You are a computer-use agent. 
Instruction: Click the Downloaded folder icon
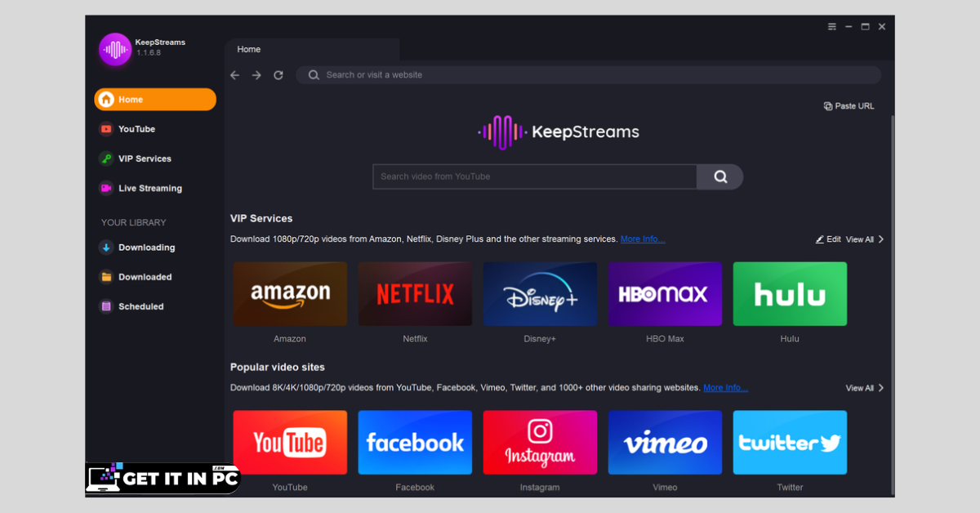106,277
